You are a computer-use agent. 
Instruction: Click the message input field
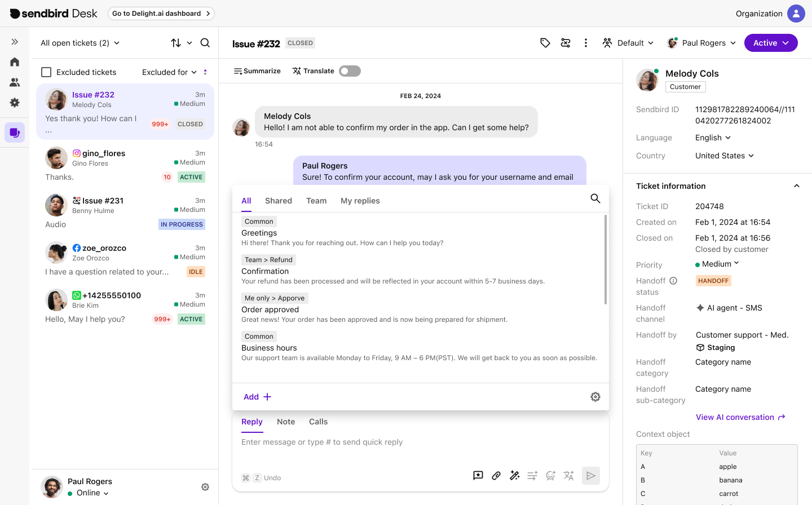tap(421, 442)
